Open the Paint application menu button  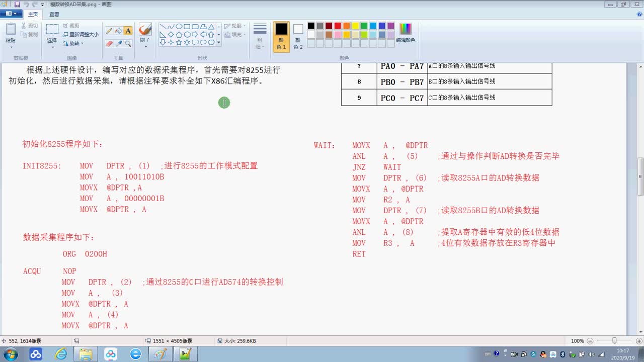[11, 14]
